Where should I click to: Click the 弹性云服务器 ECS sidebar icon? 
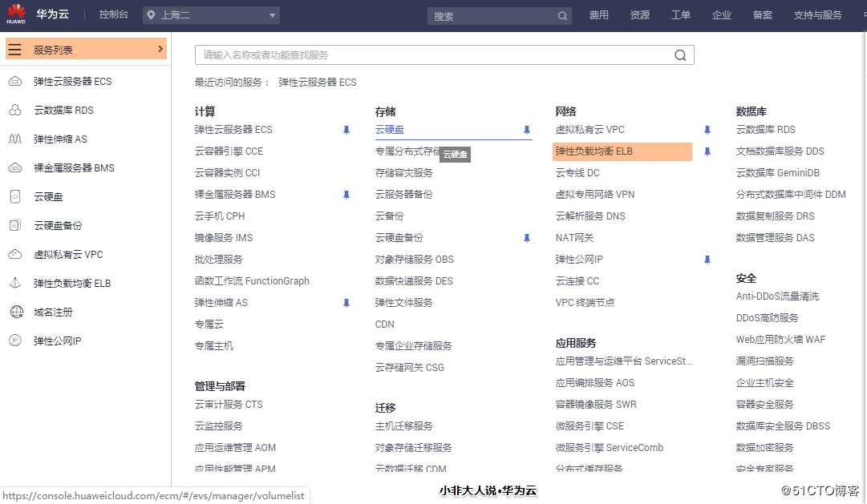15,81
